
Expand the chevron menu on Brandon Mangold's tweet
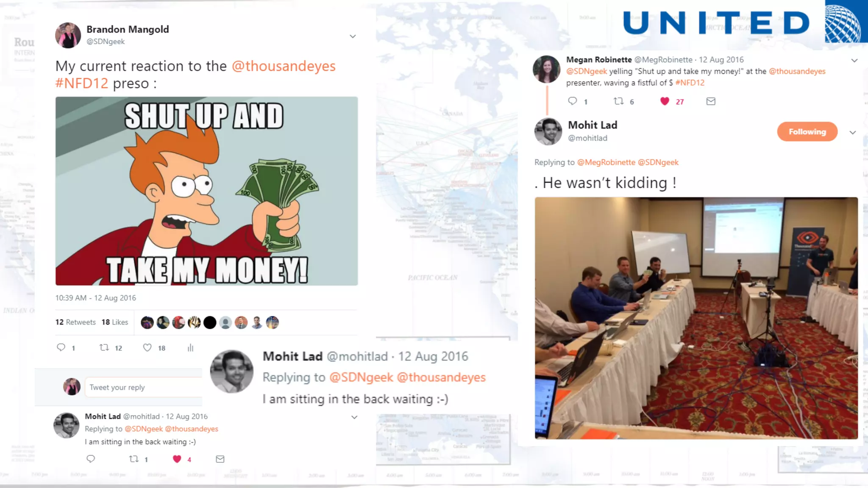[353, 36]
